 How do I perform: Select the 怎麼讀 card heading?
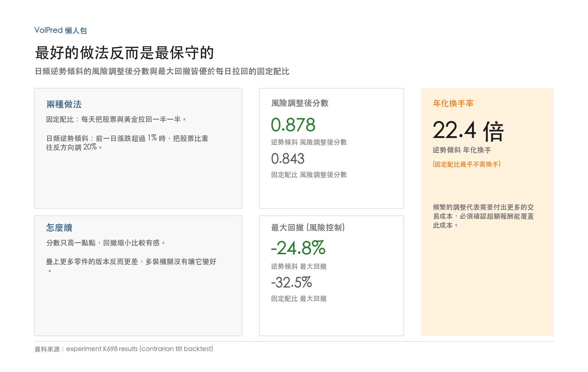click(x=59, y=228)
